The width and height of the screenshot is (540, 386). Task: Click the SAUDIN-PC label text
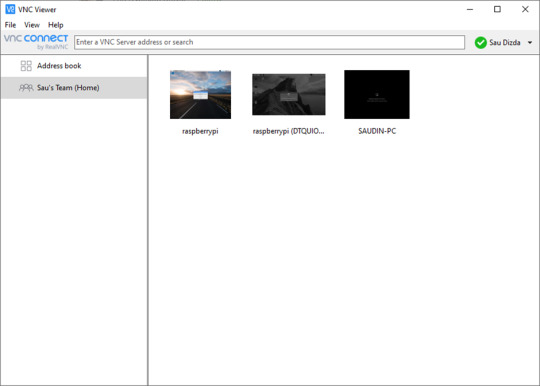tap(377, 131)
